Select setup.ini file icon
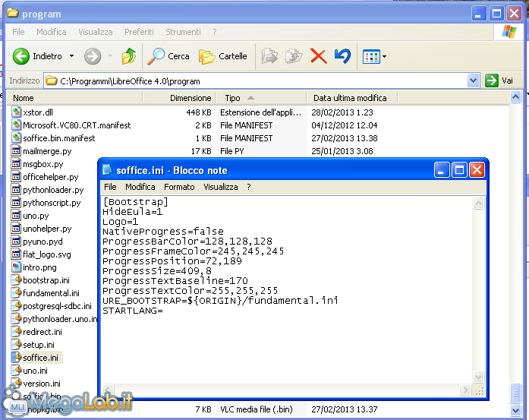This screenshot has width=529, height=420. (x=16, y=344)
